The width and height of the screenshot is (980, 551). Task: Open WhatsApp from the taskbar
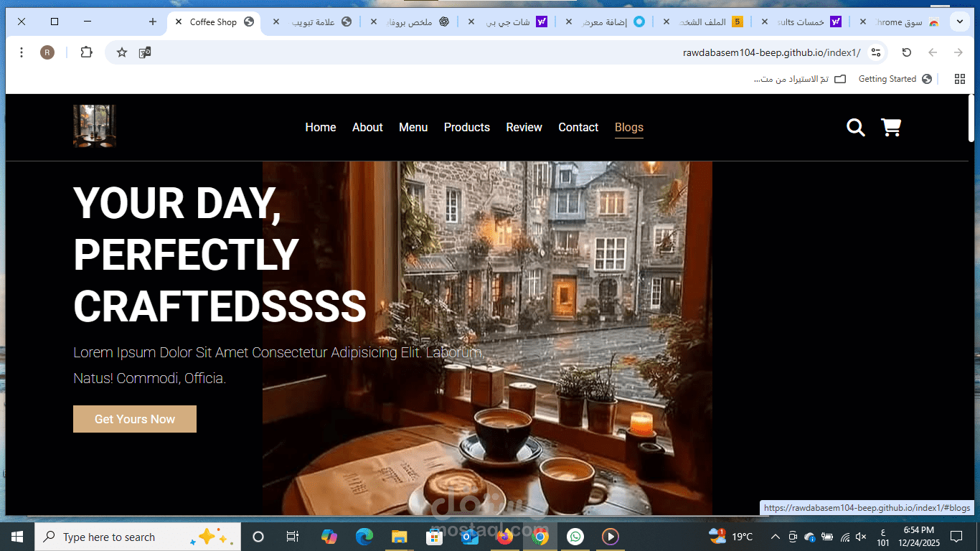575,537
